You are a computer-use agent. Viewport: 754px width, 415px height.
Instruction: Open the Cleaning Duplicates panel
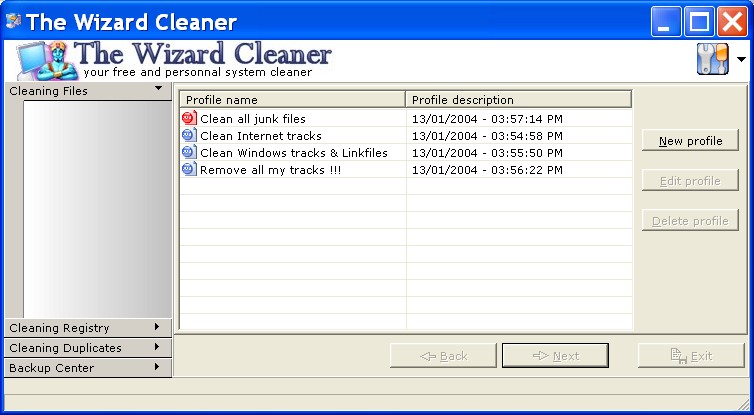[x=88, y=347]
